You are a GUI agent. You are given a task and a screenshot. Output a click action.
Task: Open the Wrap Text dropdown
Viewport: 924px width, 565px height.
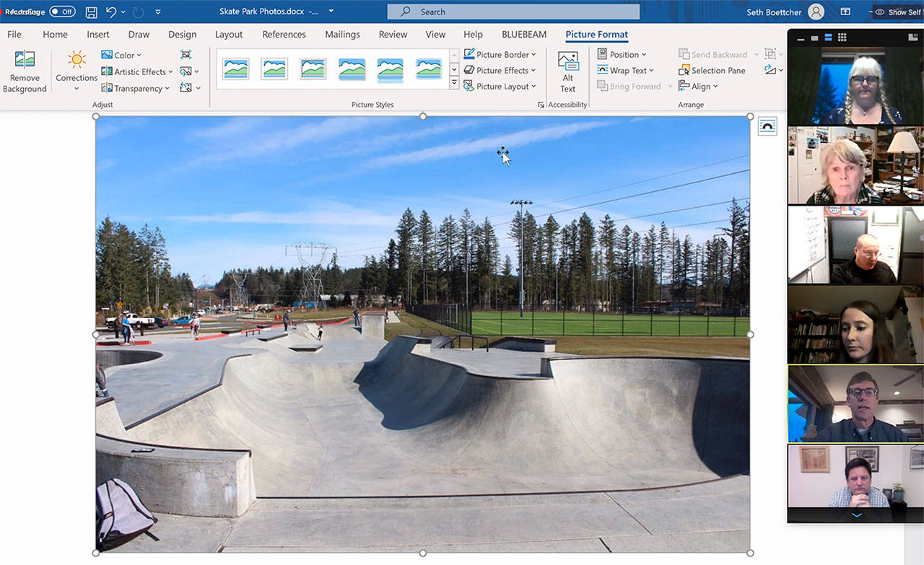coord(626,71)
